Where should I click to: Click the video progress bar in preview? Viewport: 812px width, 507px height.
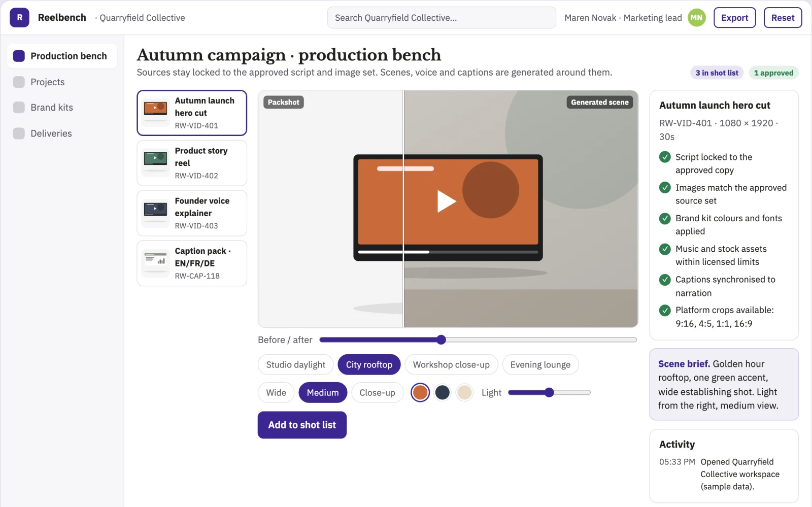click(x=448, y=252)
